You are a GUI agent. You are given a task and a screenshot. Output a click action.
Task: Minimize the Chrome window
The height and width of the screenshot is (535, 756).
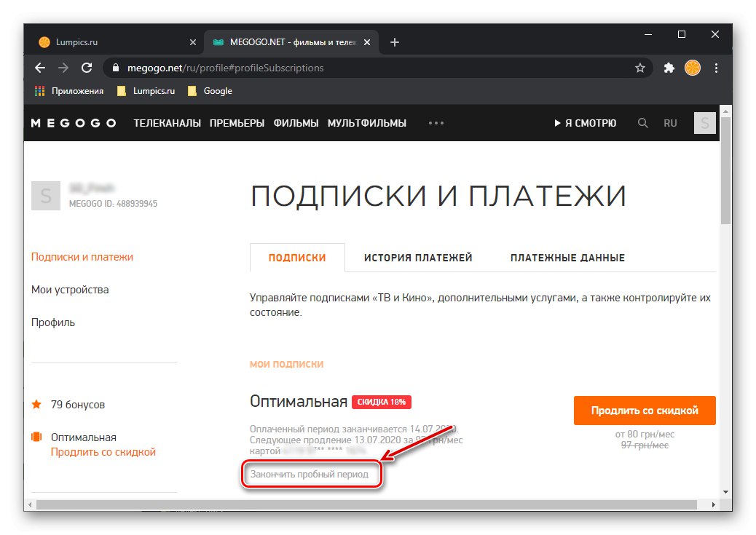[x=648, y=34]
